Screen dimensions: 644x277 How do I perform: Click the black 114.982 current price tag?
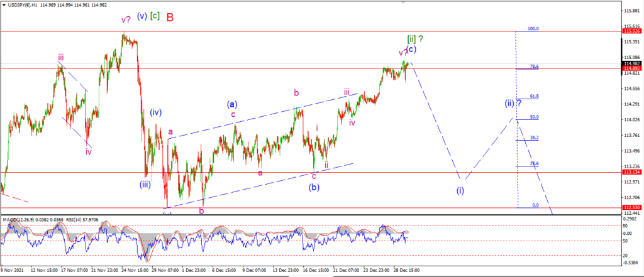click(631, 63)
